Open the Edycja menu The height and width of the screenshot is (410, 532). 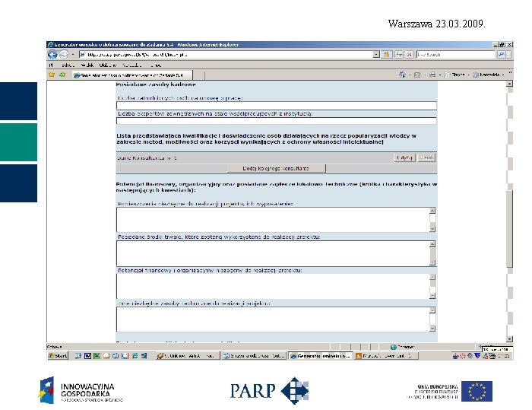point(68,65)
